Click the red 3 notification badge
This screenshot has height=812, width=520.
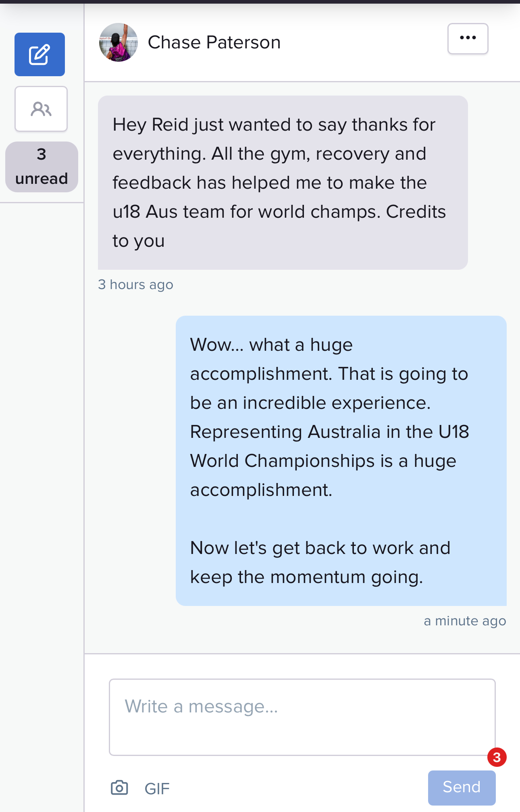497,757
